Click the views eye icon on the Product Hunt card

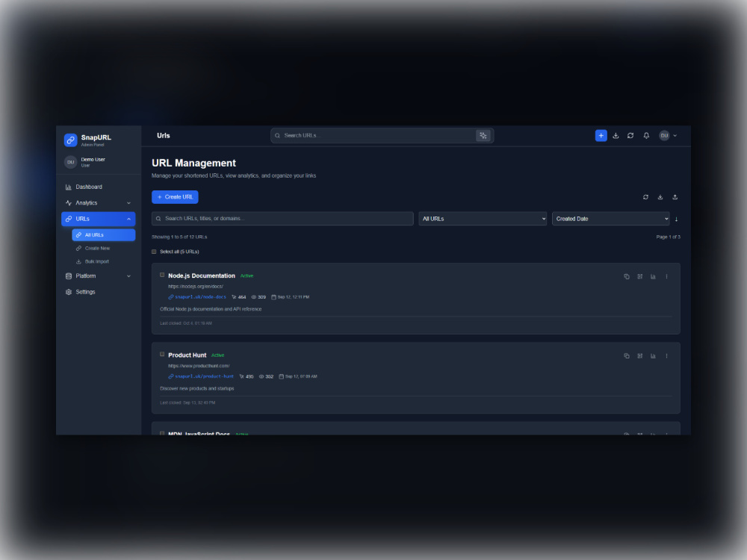(261, 376)
